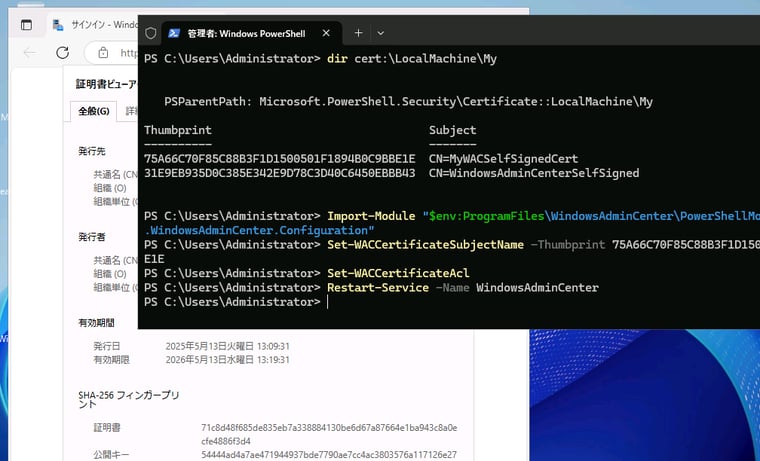The image size is (760, 461).
Task: Click the 発行者 heading in certificate viewer
Action: pos(92,237)
